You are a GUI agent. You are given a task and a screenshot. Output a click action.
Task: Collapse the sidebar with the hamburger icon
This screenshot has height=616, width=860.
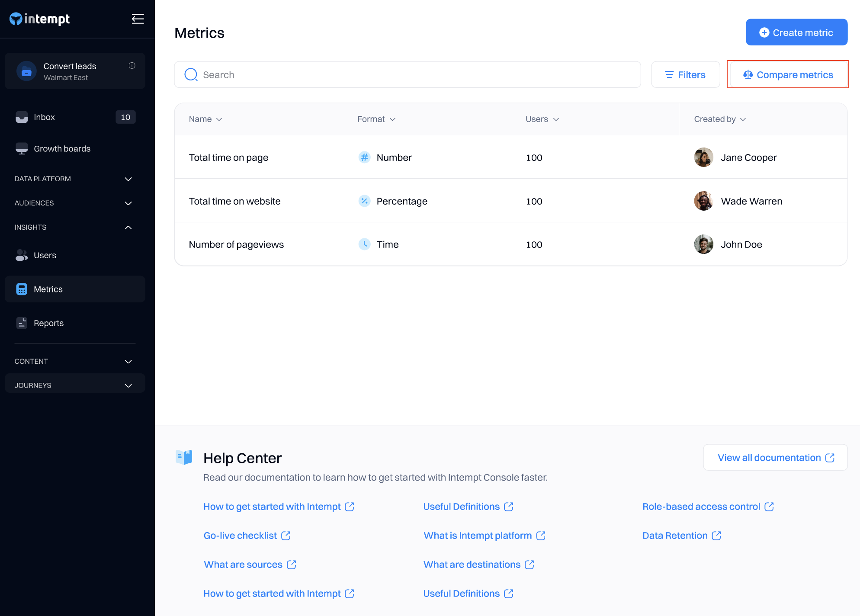point(138,19)
